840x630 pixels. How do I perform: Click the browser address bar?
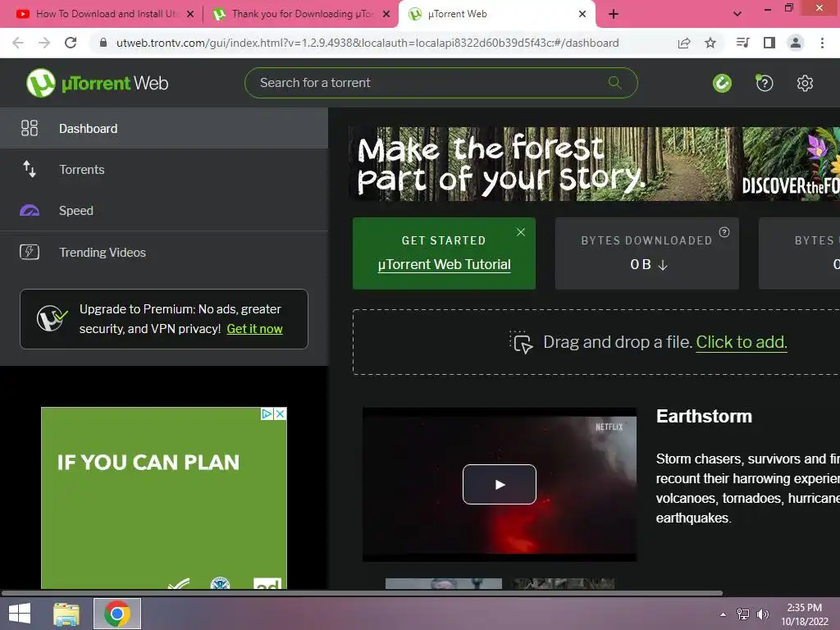click(x=367, y=43)
